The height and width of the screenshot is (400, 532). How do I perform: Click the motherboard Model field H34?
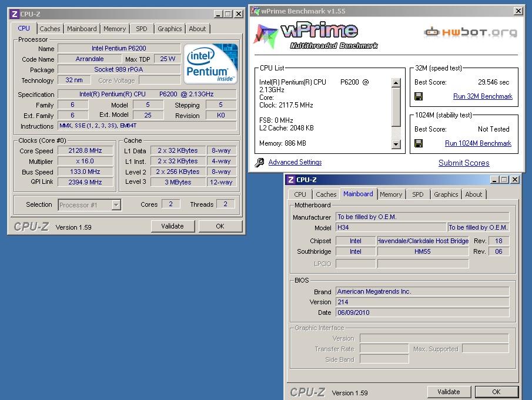coord(391,227)
